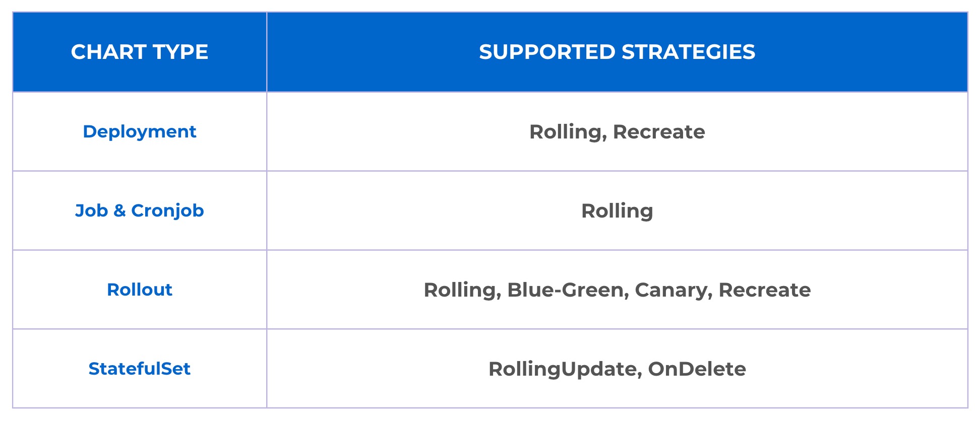Click Rolling in the Deployment row
This screenshot has width=980, height=421.
tap(566, 132)
